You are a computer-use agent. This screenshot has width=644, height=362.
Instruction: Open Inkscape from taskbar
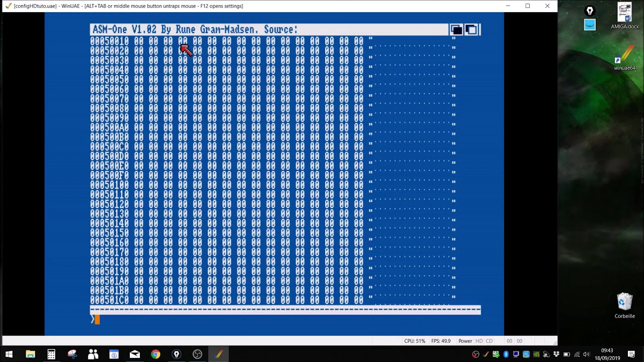pos(176,354)
